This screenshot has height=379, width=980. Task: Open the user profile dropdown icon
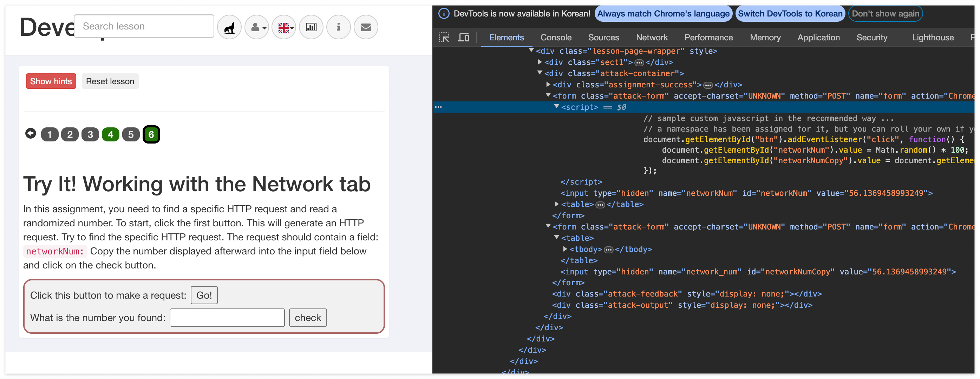[257, 27]
